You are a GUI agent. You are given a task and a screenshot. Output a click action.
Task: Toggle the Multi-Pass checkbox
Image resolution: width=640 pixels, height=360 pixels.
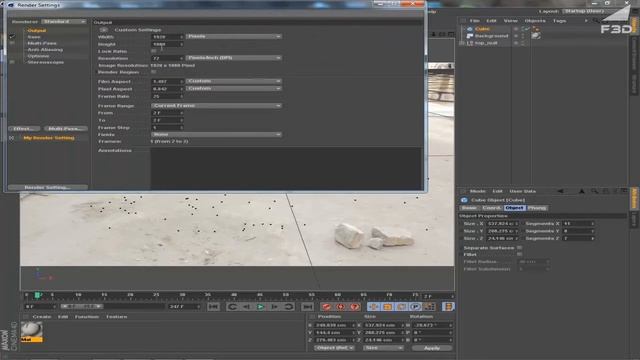pos(12,43)
